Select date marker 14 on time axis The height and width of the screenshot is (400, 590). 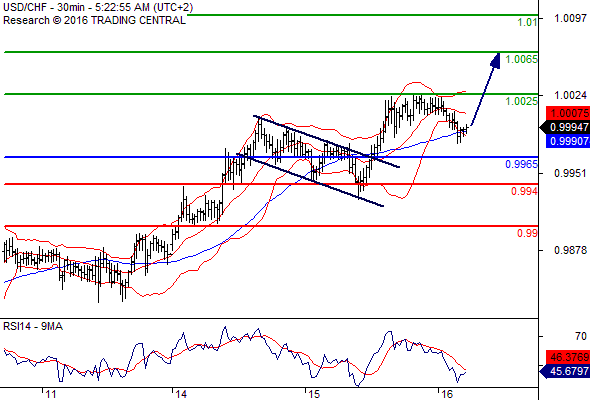tap(181, 394)
